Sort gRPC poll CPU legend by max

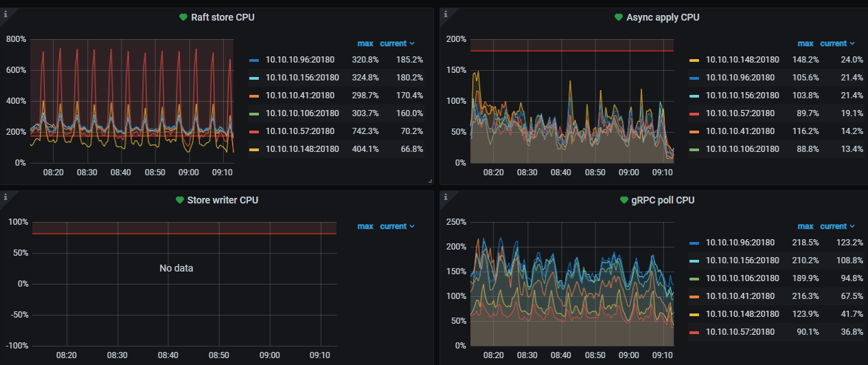[x=805, y=226]
